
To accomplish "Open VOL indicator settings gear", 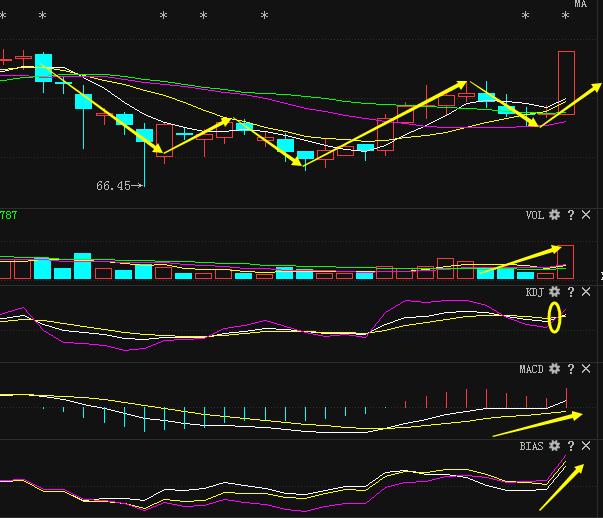I will tap(554, 215).
